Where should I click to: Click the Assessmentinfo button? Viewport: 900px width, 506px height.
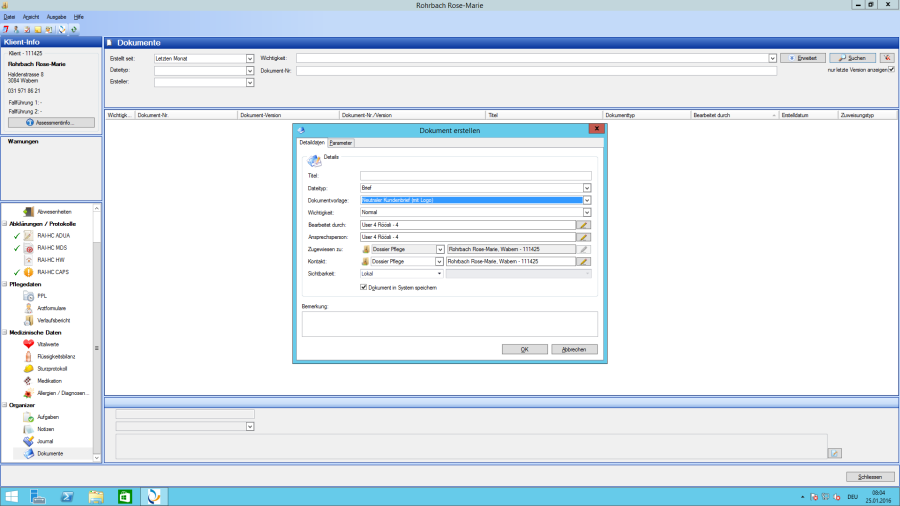[50, 122]
